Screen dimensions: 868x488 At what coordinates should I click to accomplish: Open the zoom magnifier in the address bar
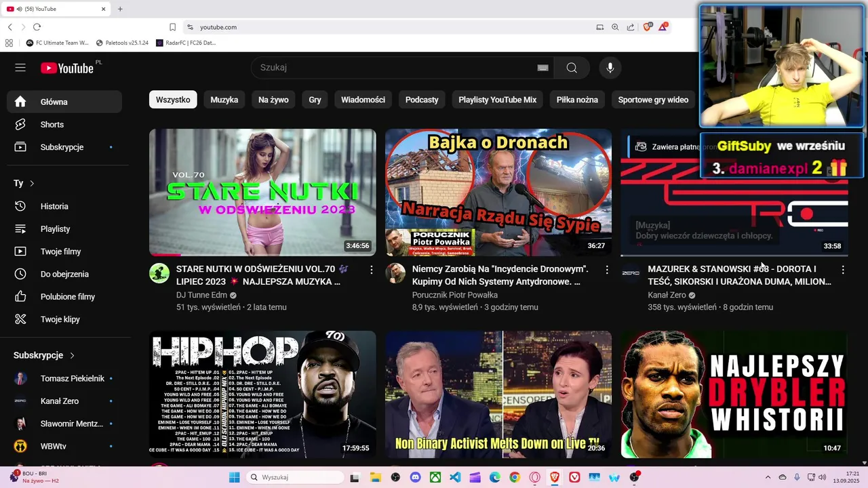pos(615,27)
